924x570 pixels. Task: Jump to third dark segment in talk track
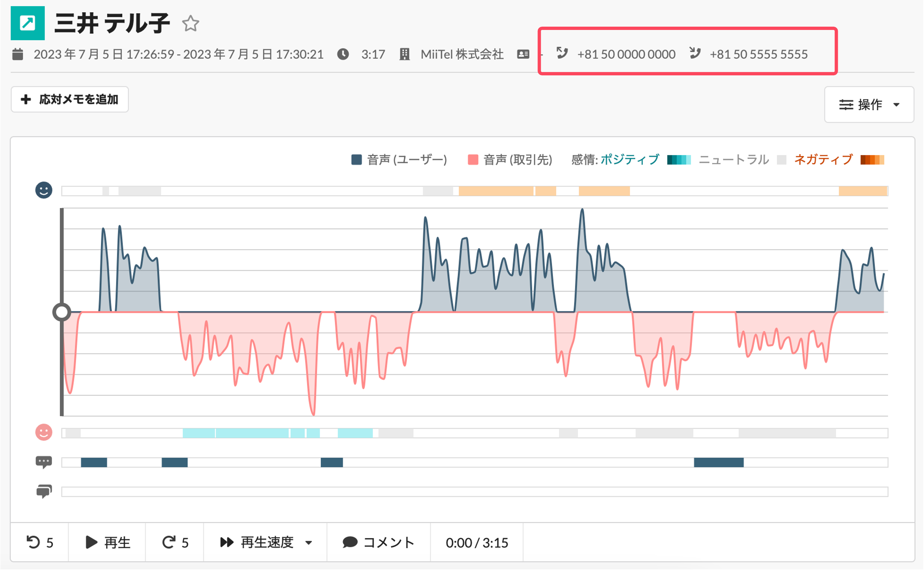click(x=332, y=463)
